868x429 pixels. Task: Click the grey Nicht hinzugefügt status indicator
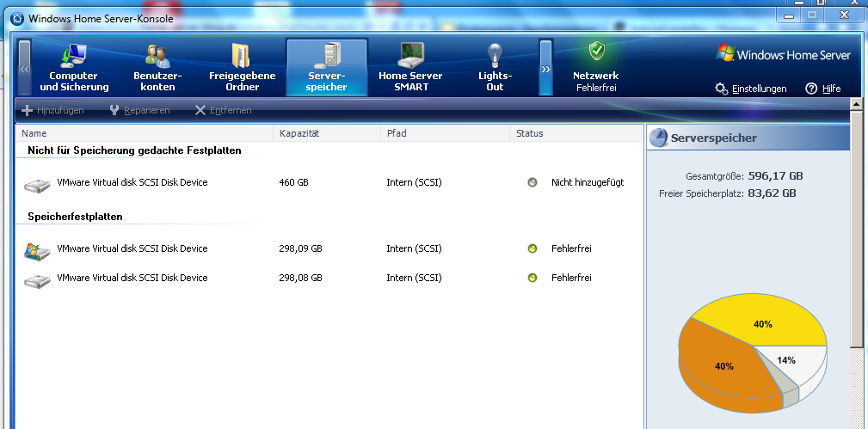(x=532, y=182)
